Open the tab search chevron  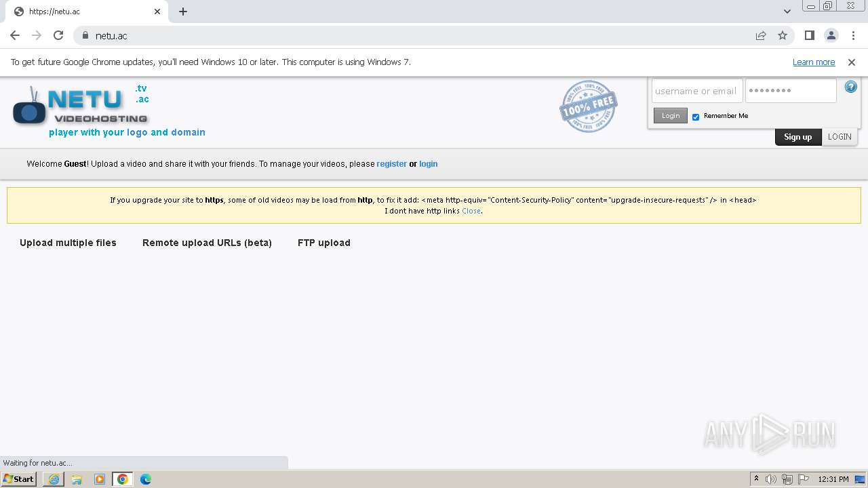tap(787, 12)
